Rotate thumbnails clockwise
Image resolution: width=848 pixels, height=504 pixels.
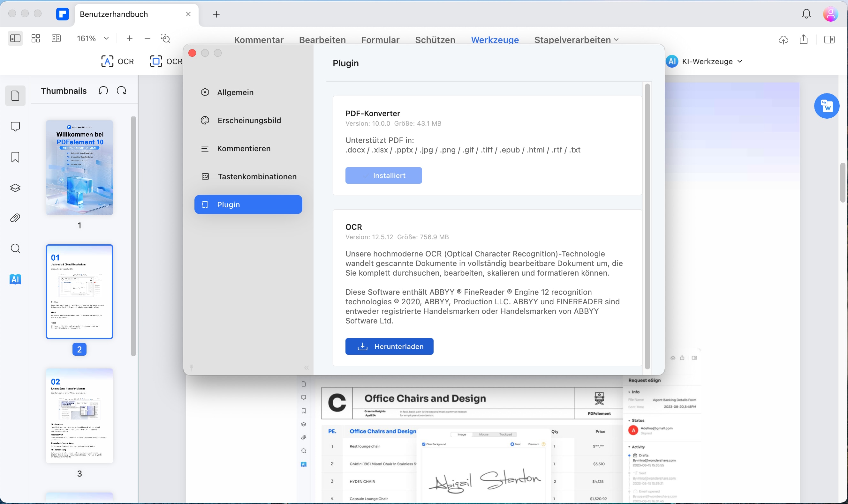point(121,91)
